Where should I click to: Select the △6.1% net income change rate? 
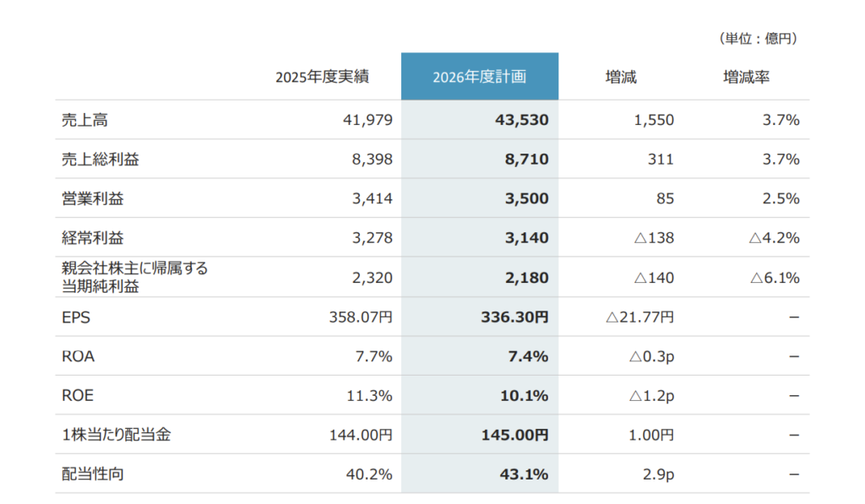pyautogui.click(x=774, y=278)
